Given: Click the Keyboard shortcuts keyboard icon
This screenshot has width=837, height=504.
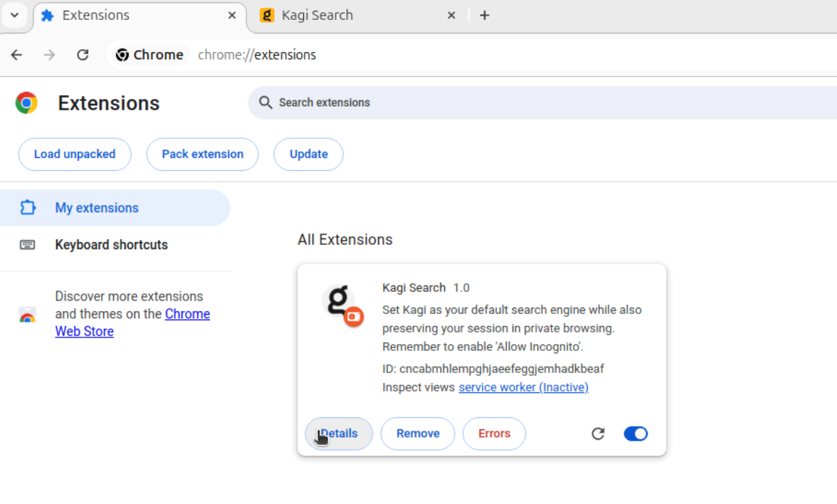Looking at the screenshot, I should pyautogui.click(x=27, y=245).
